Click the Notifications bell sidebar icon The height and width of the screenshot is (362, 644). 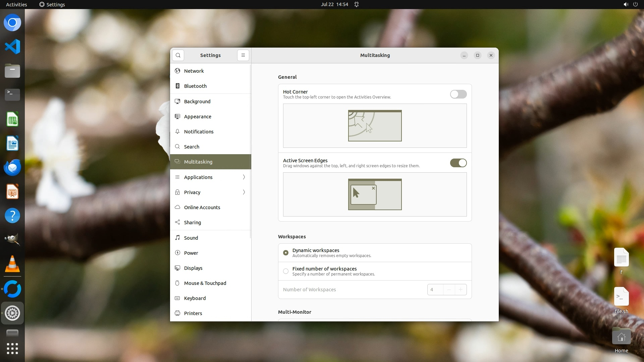point(177,132)
